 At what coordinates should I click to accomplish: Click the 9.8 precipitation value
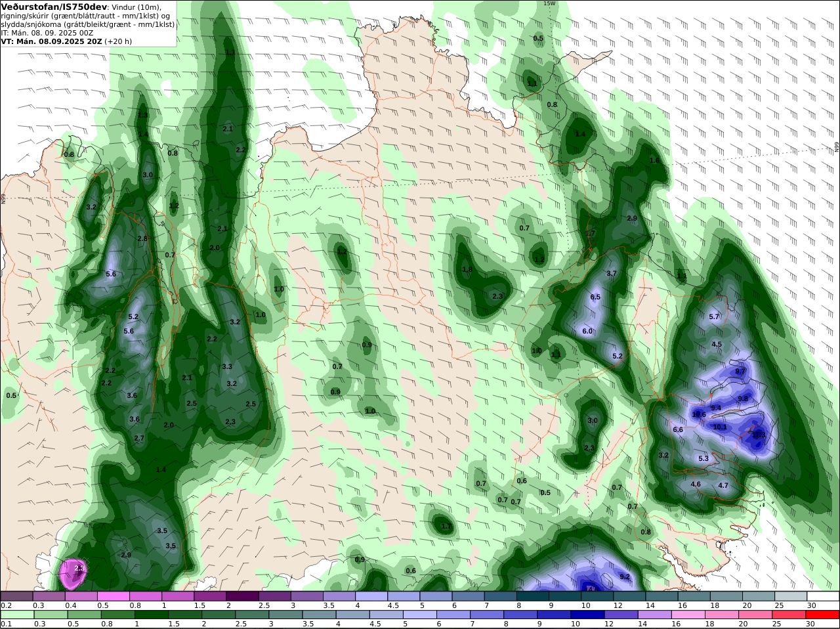(x=743, y=399)
